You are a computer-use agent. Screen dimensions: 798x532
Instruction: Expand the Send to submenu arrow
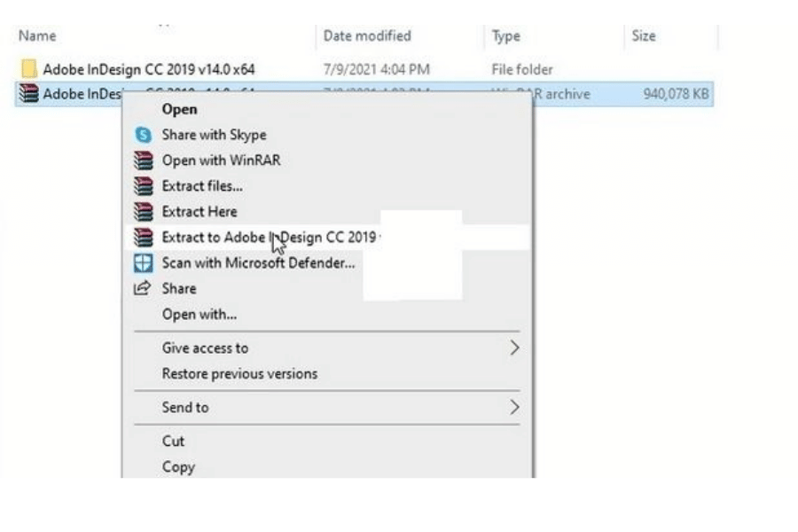click(513, 407)
